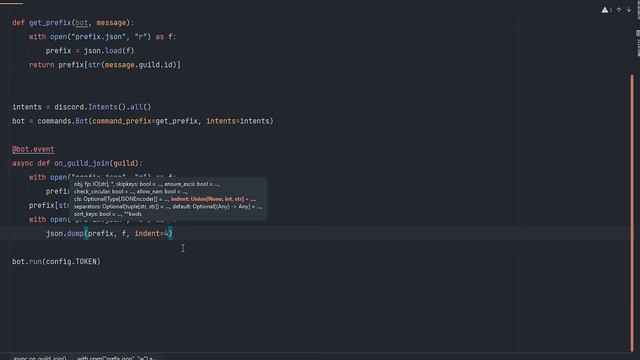Screen dimensions: 640x360
Task: Click highlighted indent parameter in tooltip
Action: coord(213,199)
